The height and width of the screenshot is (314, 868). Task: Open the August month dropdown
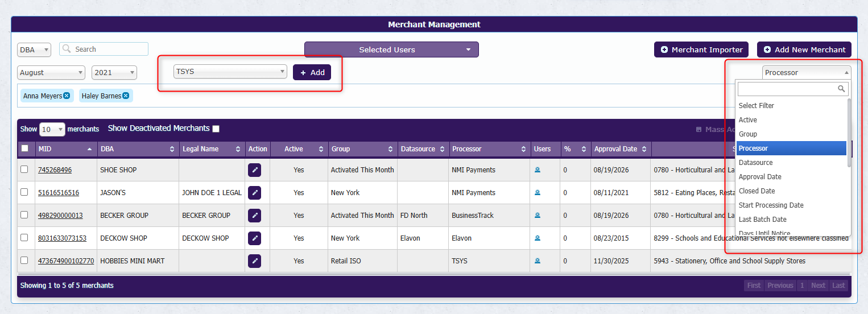(x=51, y=72)
